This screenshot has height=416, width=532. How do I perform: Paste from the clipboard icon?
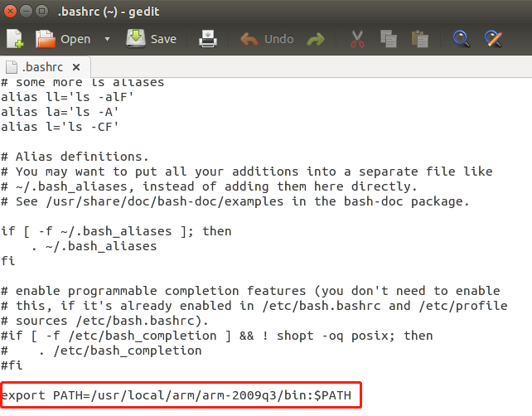[x=420, y=39]
